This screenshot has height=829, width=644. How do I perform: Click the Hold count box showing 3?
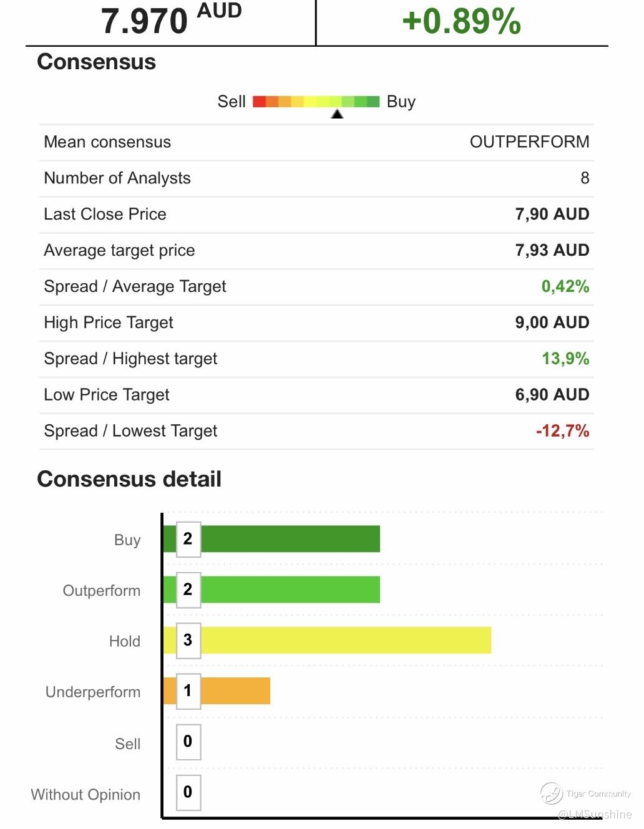(x=188, y=641)
